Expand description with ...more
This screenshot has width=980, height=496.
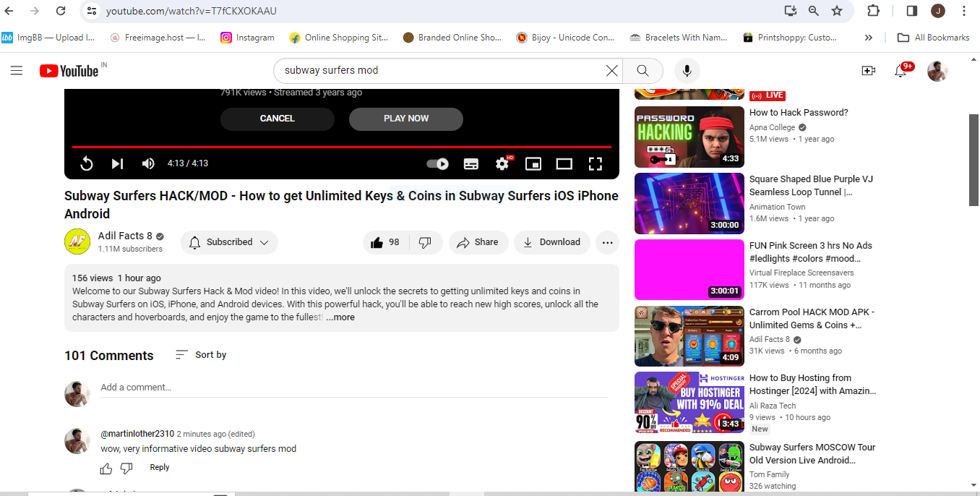(x=340, y=317)
